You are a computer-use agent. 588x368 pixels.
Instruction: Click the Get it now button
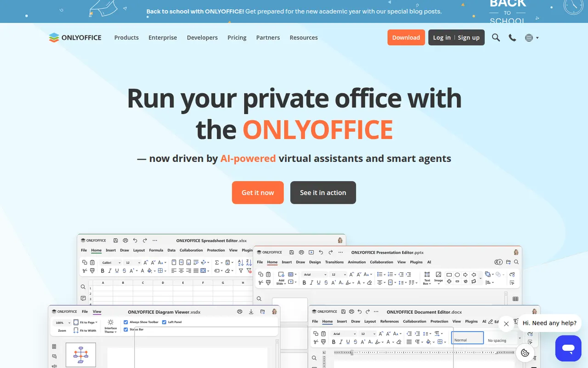[258, 193]
